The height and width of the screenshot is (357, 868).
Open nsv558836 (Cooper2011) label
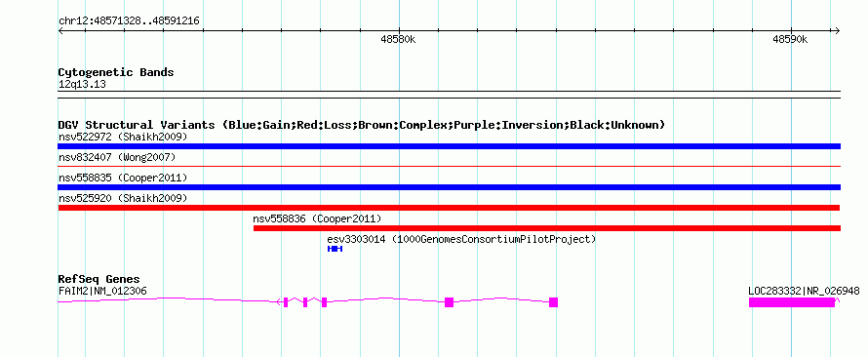[x=317, y=218]
